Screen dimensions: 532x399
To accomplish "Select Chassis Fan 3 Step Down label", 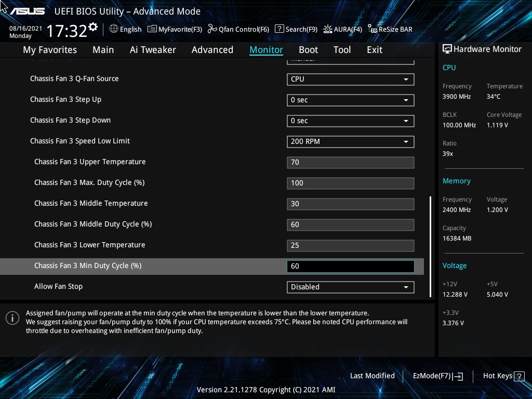I will 70,120.
